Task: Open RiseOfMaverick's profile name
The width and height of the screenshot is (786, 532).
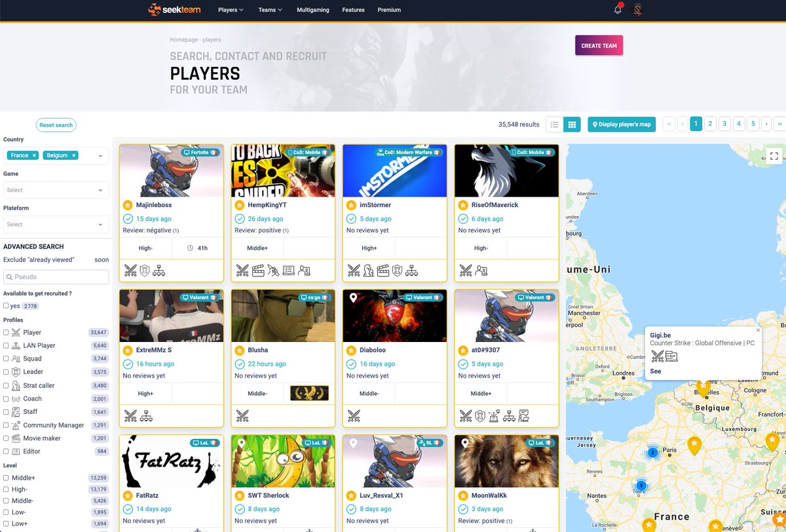Action: (x=495, y=205)
